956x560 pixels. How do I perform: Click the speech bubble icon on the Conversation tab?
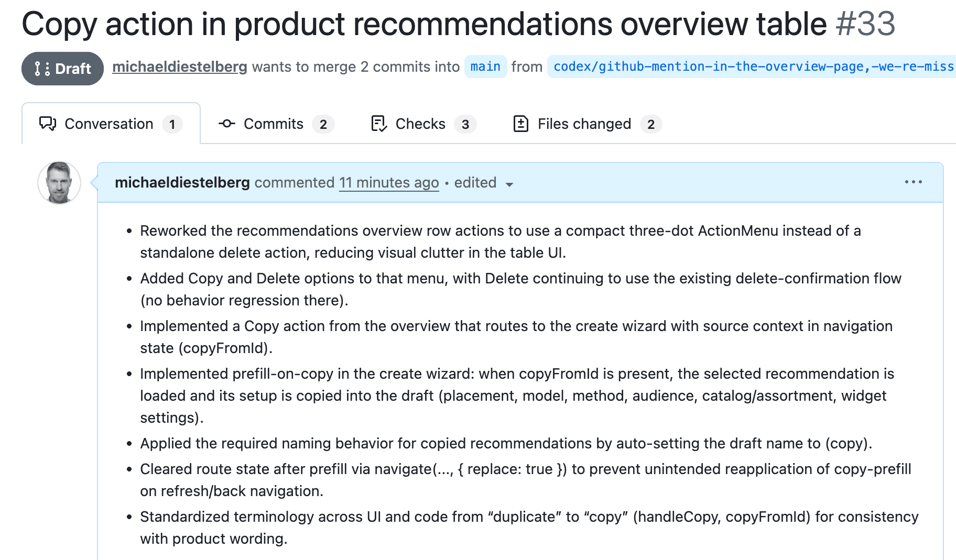click(47, 124)
